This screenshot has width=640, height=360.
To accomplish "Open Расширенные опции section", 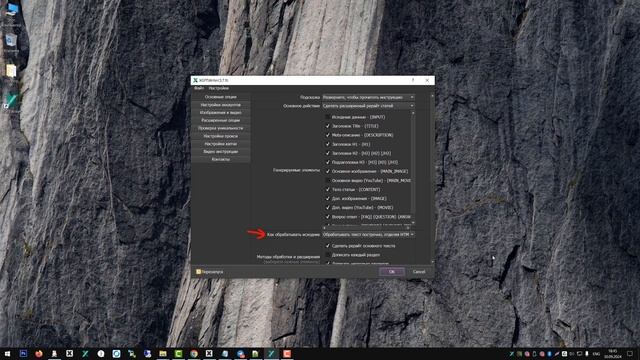I will 220,120.
